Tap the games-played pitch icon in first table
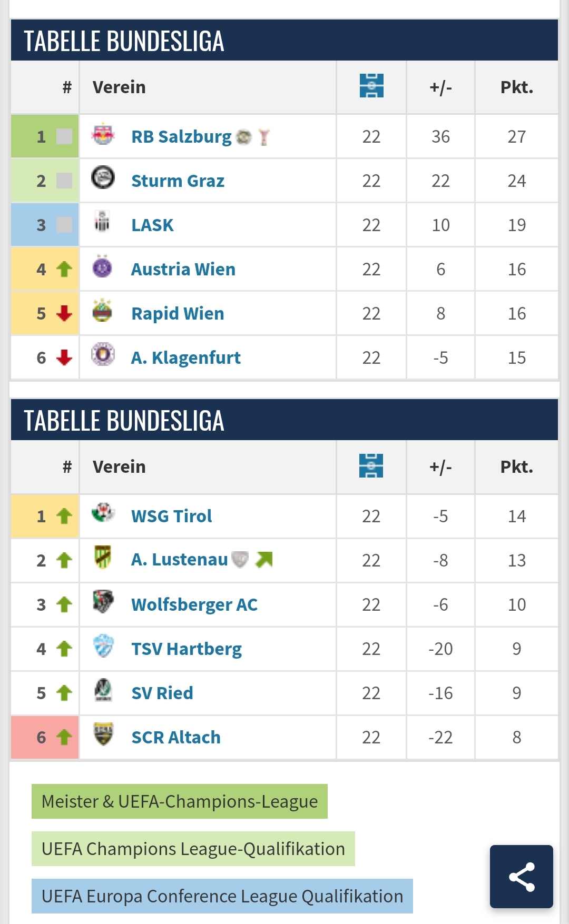The image size is (569, 924). (x=371, y=86)
